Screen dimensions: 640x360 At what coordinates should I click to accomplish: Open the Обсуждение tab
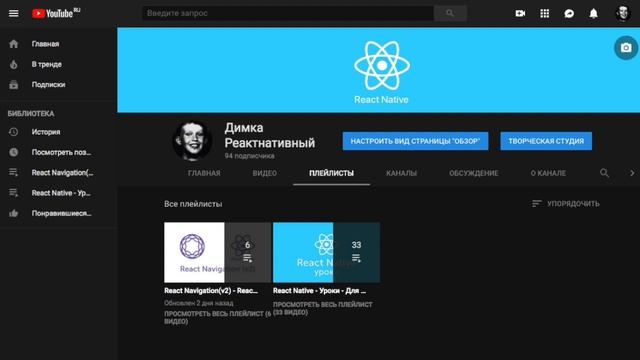(x=473, y=173)
